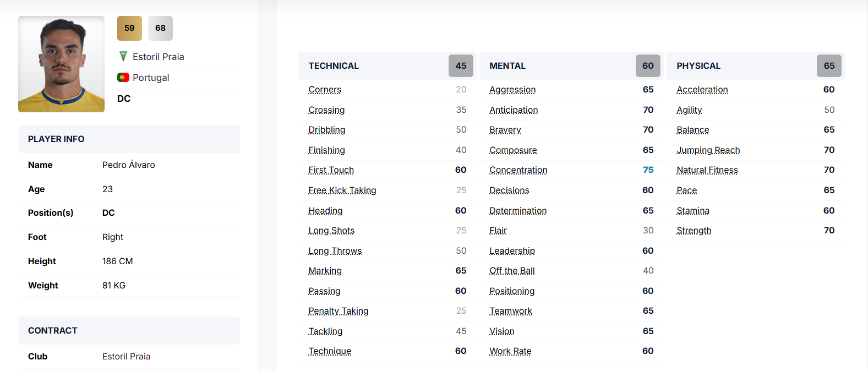Click the PLAYER INFO section header

[x=56, y=139]
